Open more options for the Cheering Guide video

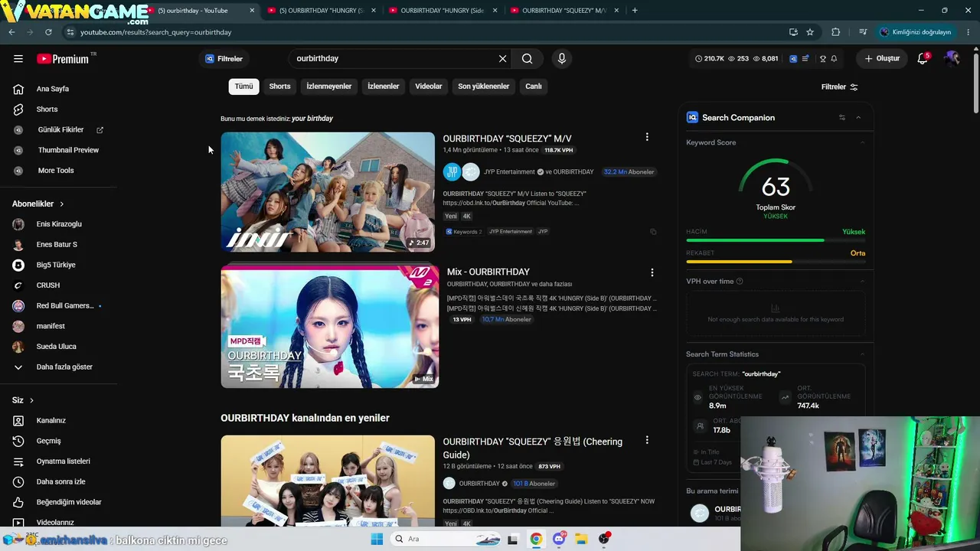(x=647, y=440)
